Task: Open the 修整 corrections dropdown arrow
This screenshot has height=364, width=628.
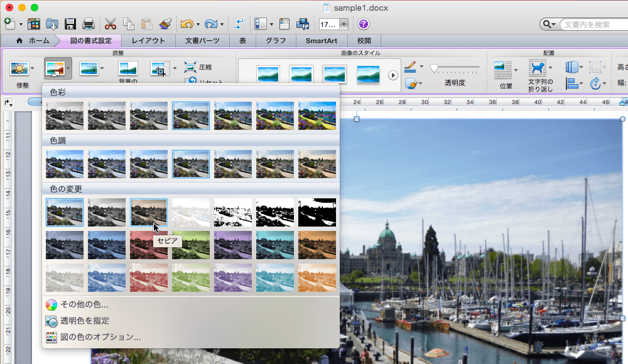Action: (34, 68)
